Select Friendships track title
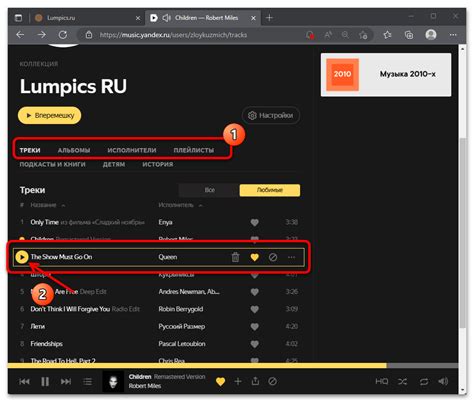 tap(46, 344)
